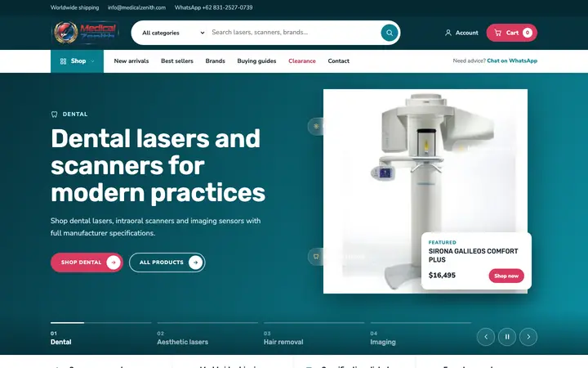Go to next slide arrow
The image size is (588, 368).
tap(528, 337)
